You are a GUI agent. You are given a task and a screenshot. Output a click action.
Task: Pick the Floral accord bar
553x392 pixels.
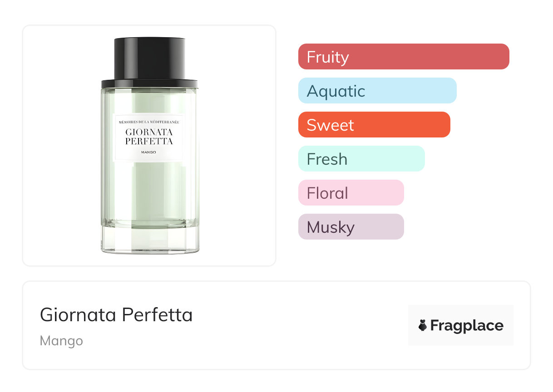click(x=351, y=193)
